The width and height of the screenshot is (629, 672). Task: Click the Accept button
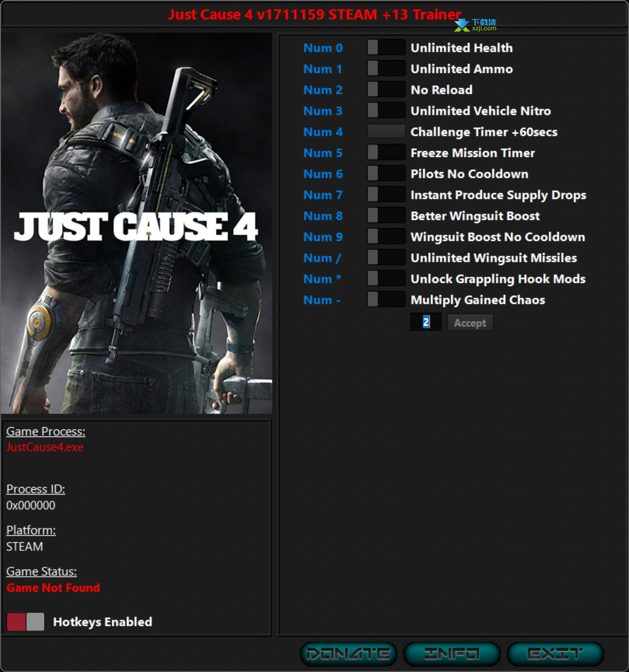[x=470, y=323]
